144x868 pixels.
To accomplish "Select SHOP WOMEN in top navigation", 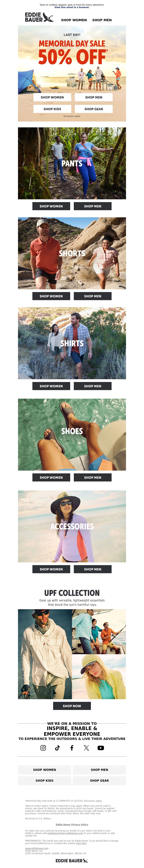I will click(x=74, y=20).
